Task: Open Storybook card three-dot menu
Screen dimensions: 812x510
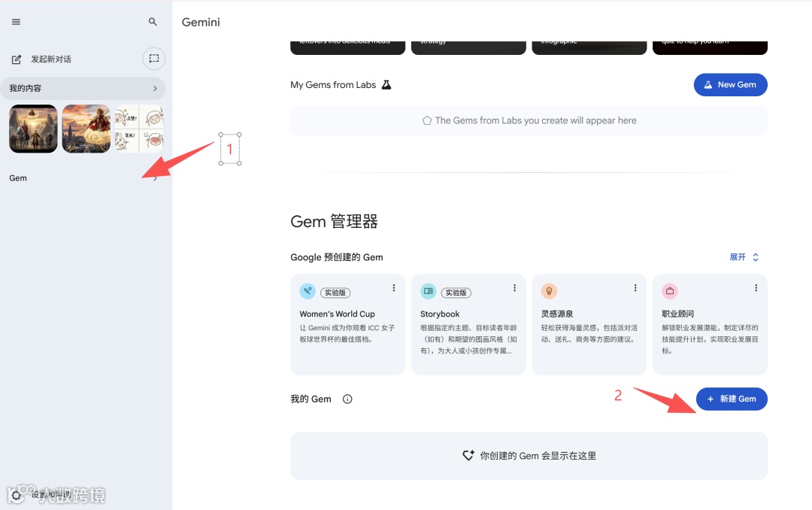Action: (514, 287)
